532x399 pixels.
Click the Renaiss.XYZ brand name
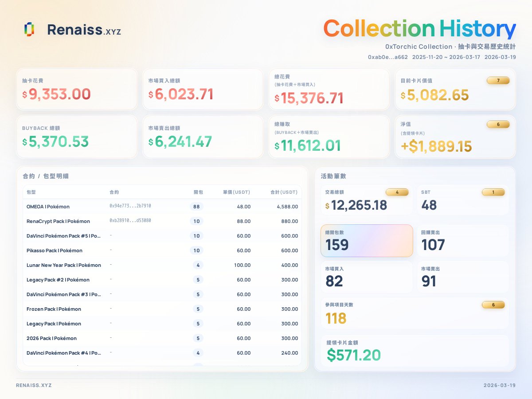[x=84, y=30]
